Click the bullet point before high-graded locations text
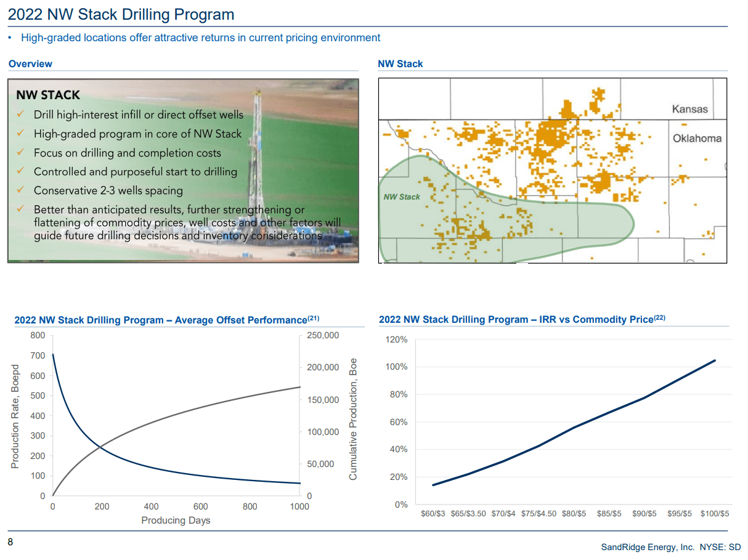The height and width of the screenshot is (560, 748). click(x=11, y=38)
